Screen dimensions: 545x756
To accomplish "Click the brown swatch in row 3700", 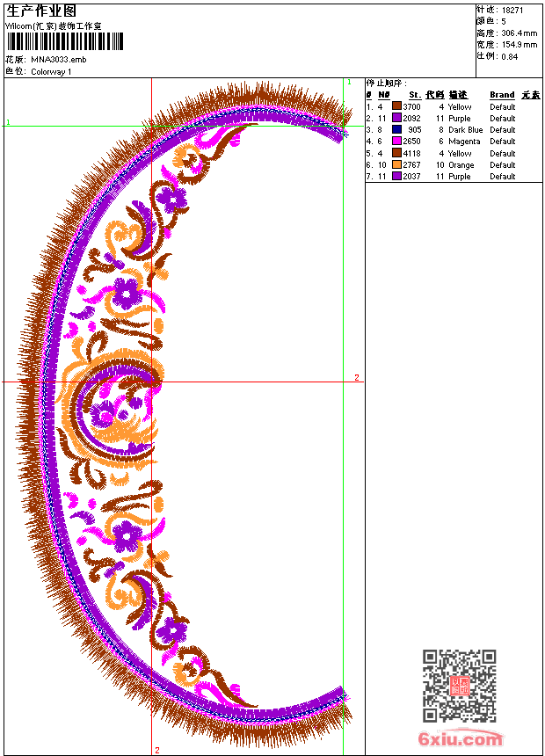I will [x=396, y=106].
